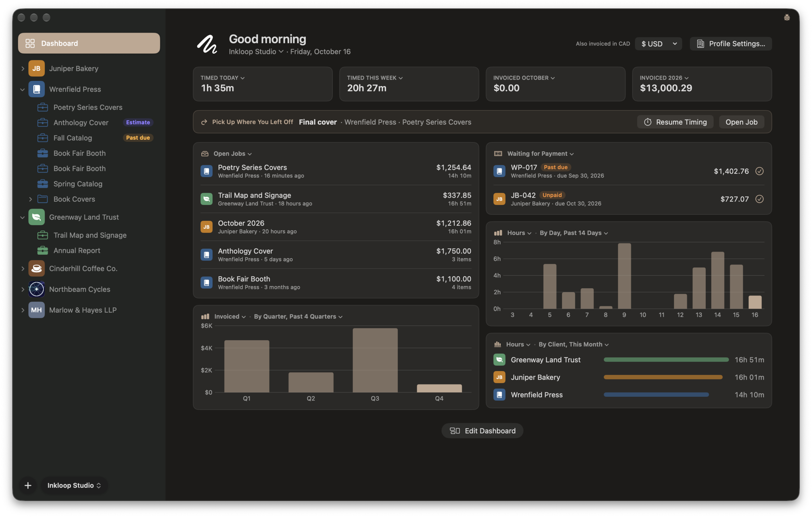Open the Inkloop Studio profile switcher at bottom

(74, 485)
